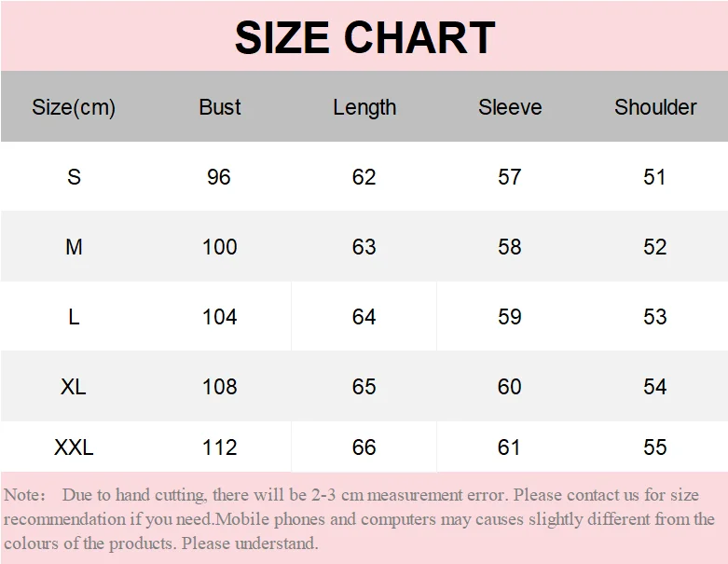The image size is (728, 564).
Task: Click the Shoulder column header
Action: coord(655,107)
